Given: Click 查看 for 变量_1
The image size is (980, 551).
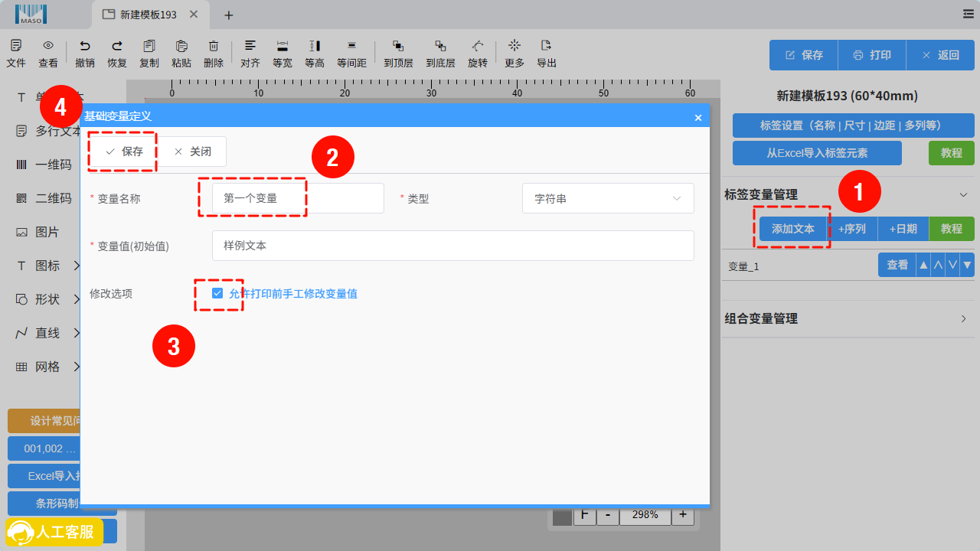Looking at the screenshot, I should click(897, 266).
